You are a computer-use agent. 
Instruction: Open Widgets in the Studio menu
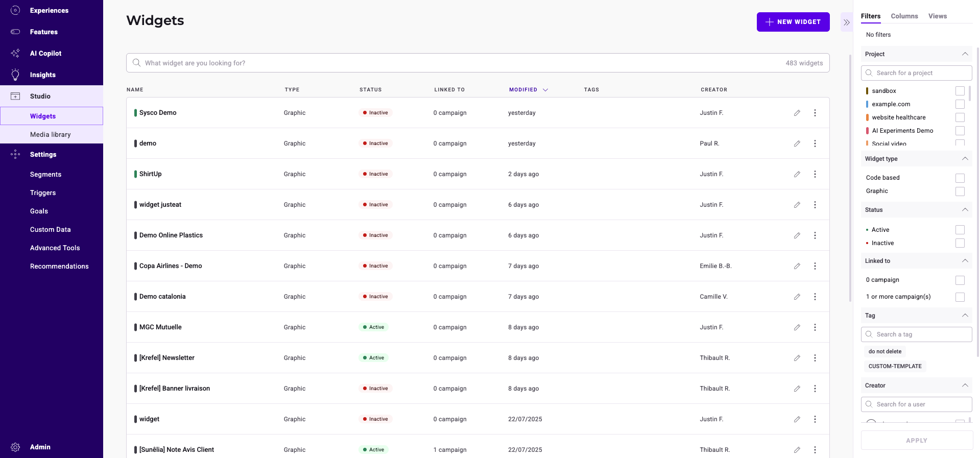point(52,116)
